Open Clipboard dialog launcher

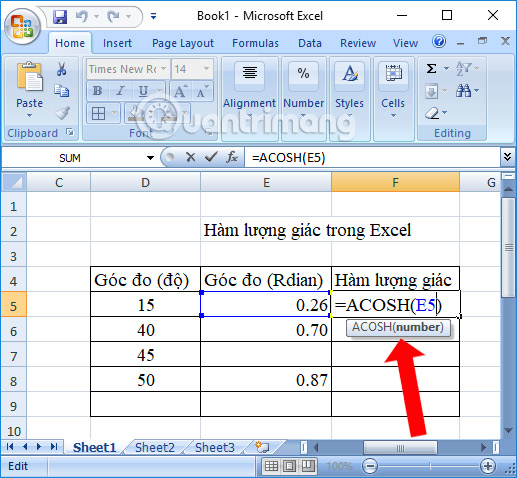click(70, 132)
